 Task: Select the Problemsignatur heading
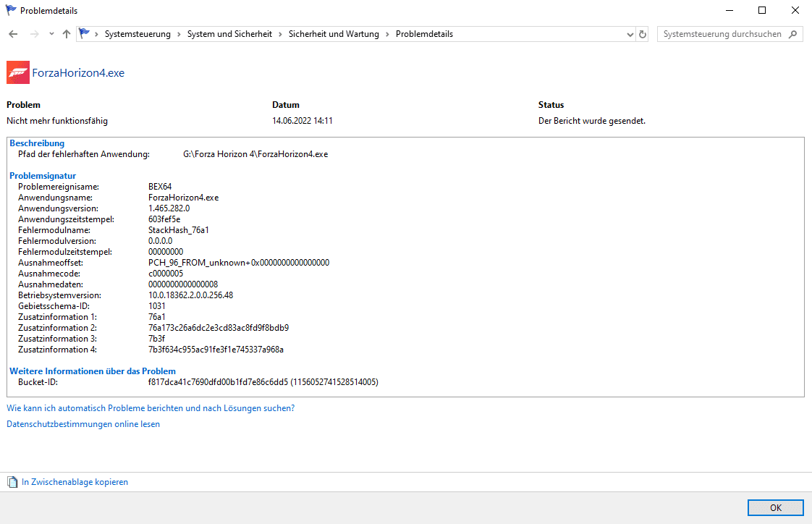point(43,176)
